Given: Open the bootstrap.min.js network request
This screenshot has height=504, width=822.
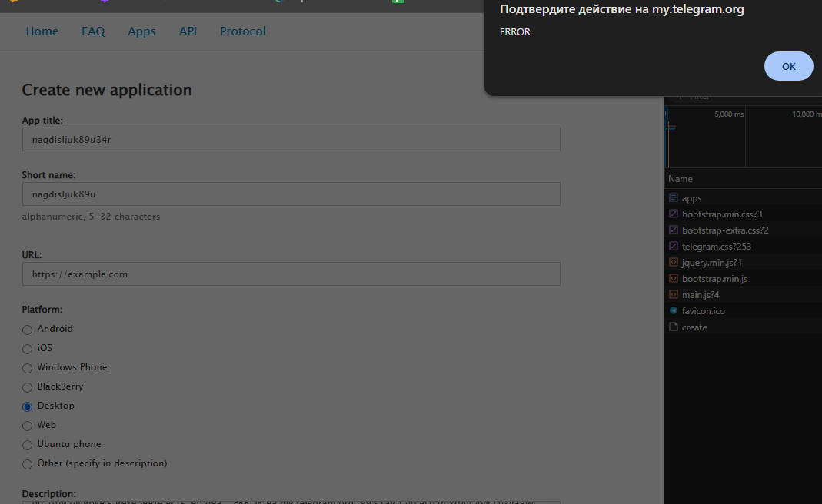Looking at the screenshot, I should click(x=743, y=279).
